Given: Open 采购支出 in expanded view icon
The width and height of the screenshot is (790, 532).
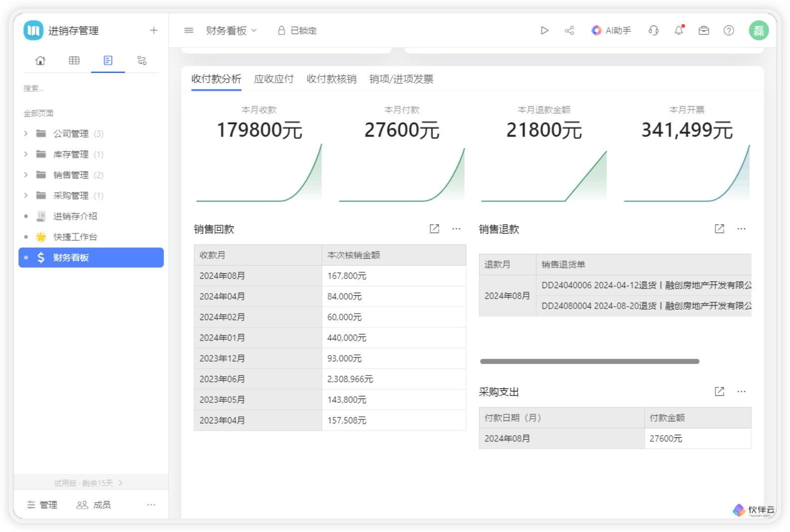Looking at the screenshot, I should (719, 391).
